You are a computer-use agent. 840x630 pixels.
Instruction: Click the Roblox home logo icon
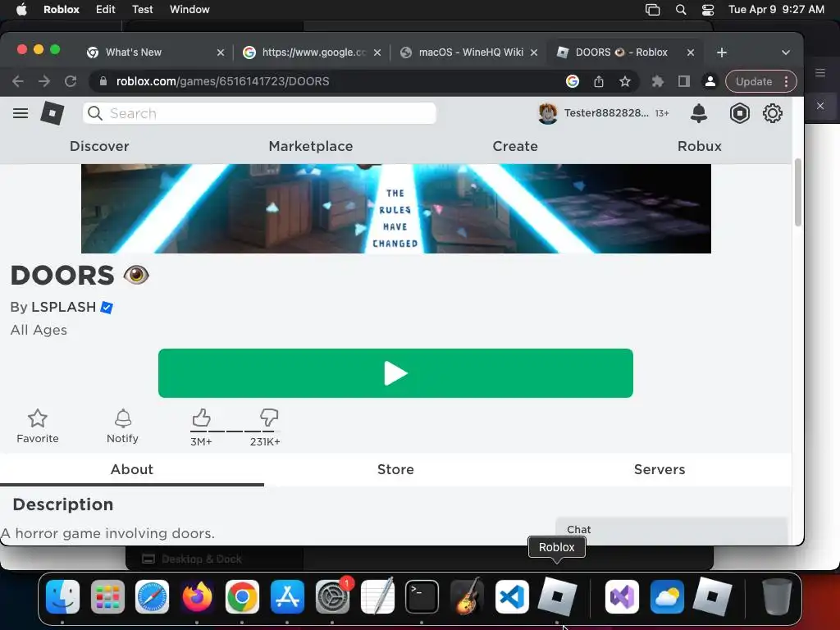(52, 113)
